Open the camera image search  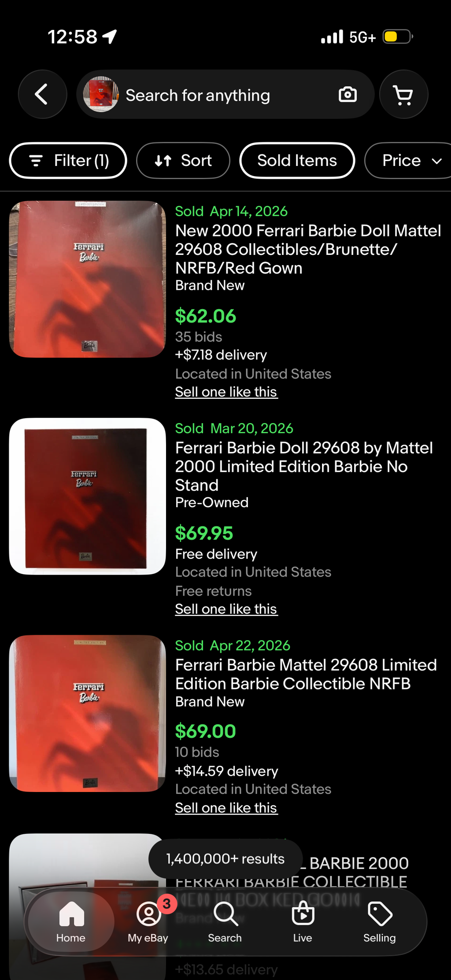[x=347, y=94]
